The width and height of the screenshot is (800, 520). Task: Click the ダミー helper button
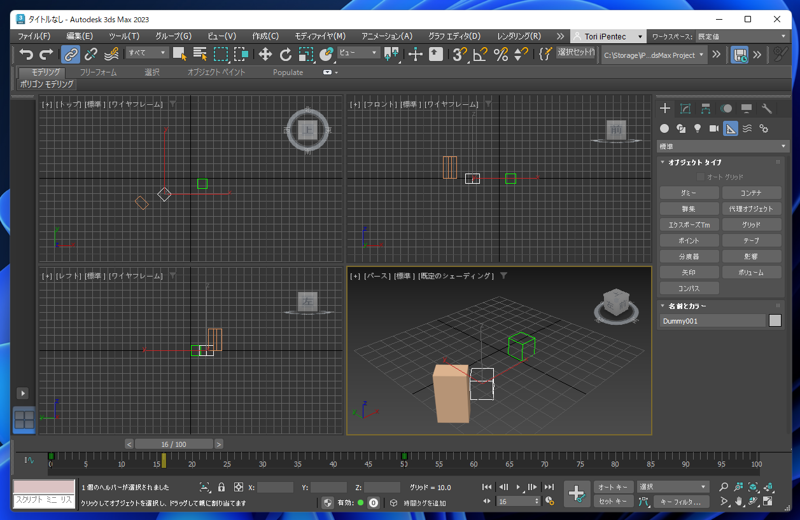(688, 193)
